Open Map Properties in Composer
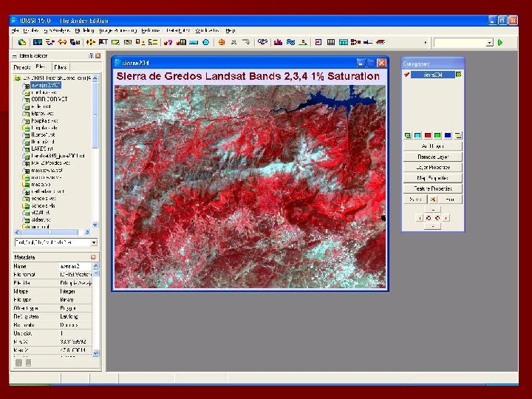The width and height of the screenshot is (532, 399). coord(432,178)
